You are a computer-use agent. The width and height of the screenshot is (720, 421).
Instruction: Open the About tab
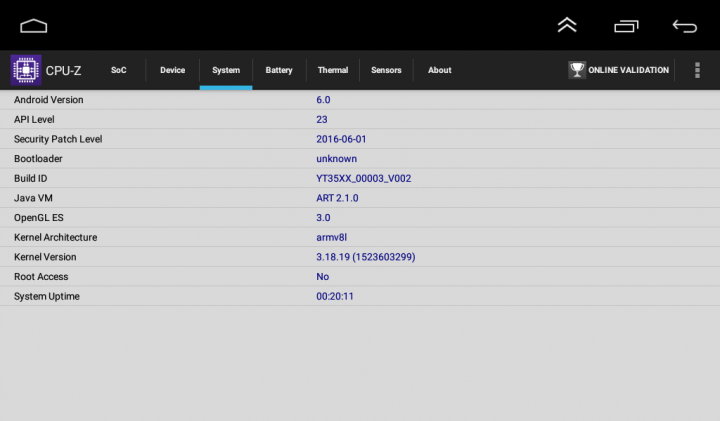[x=440, y=70]
